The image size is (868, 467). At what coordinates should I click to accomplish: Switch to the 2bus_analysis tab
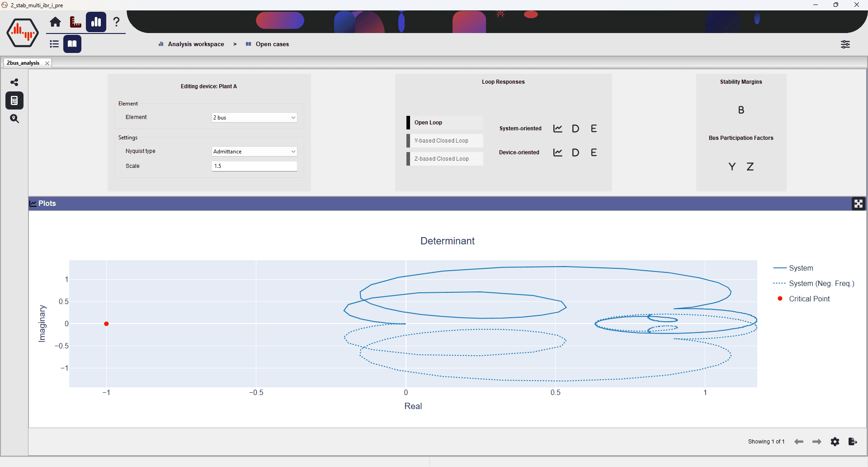click(24, 63)
